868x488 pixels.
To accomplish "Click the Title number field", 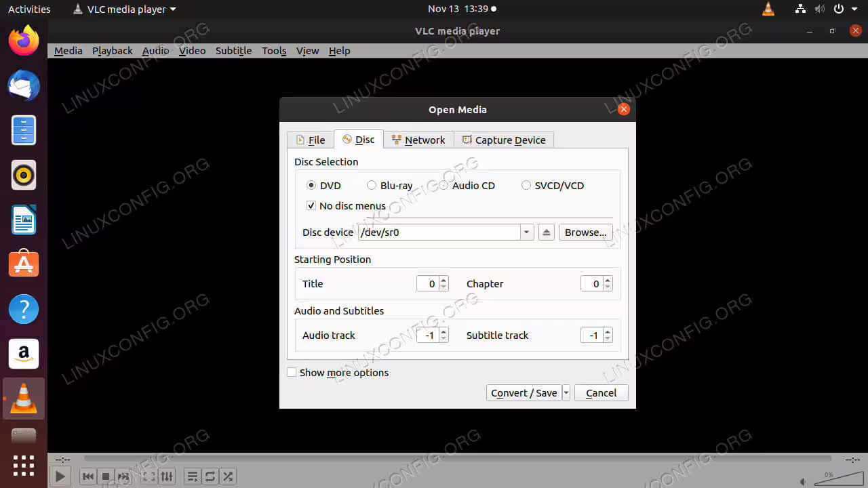I will click(x=428, y=284).
